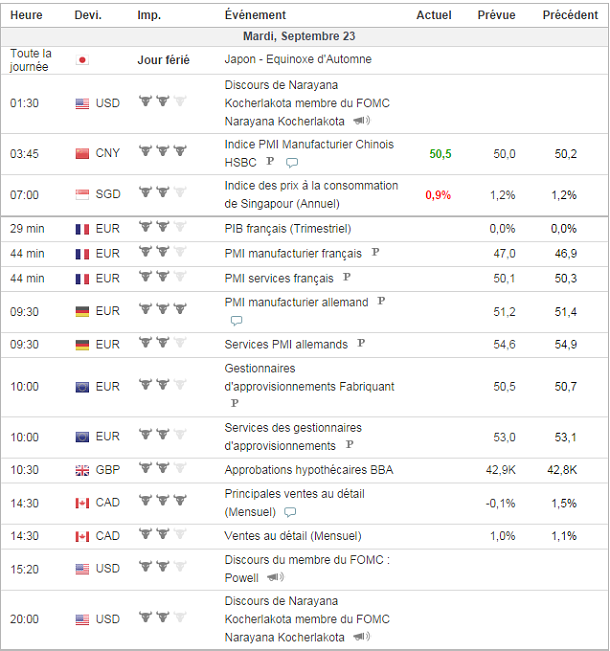Click the Japan flag icon
610x651 pixels.
(82, 60)
